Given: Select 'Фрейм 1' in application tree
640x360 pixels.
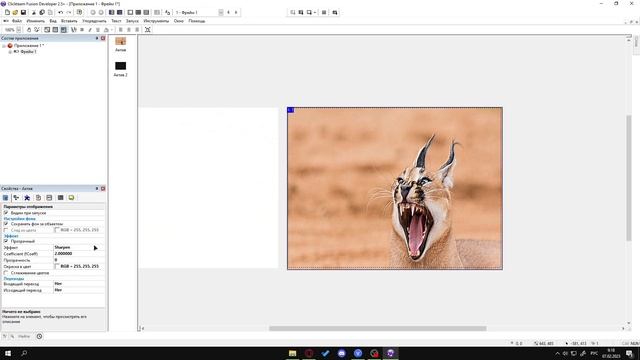Looking at the screenshot, I should [28, 52].
